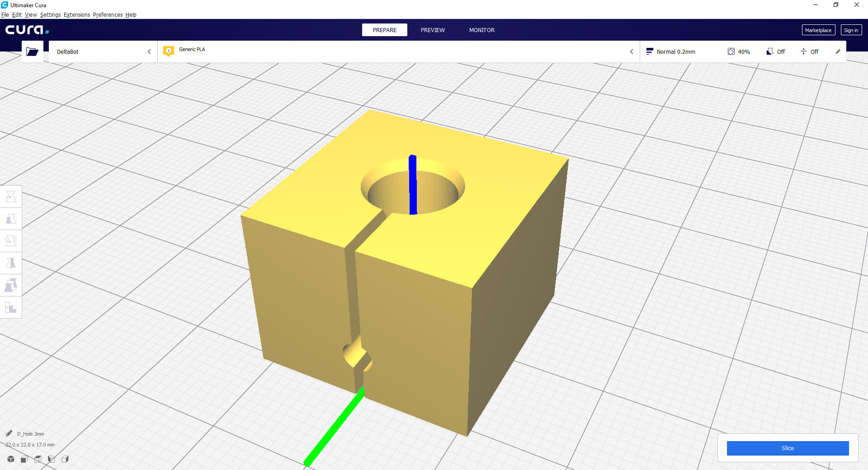Switch to 3D view orientation
868x470 pixels.
pos(11,459)
